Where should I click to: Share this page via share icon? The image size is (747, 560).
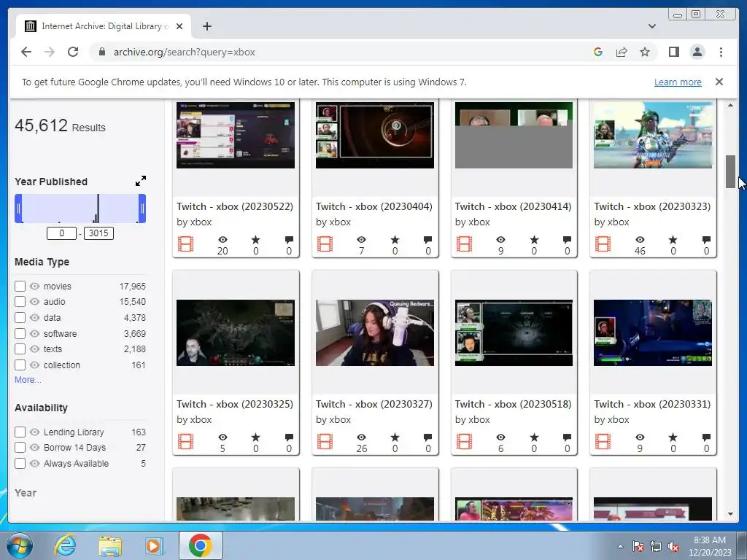pos(622,52)
